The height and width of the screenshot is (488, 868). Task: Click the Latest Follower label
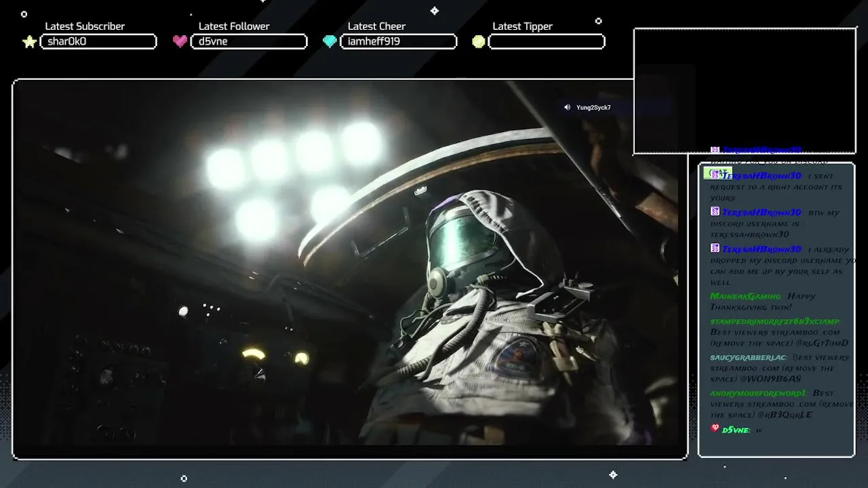234,26
